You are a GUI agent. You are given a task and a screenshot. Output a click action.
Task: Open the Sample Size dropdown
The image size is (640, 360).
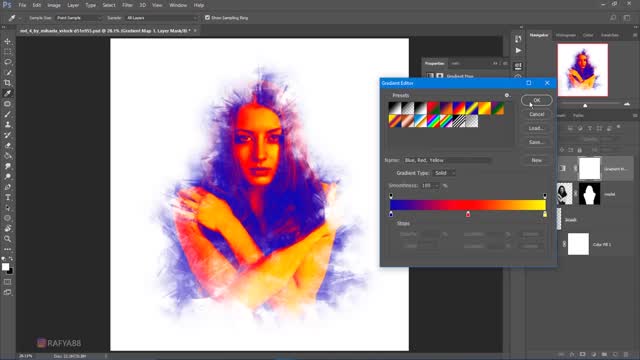click(79, 18)
